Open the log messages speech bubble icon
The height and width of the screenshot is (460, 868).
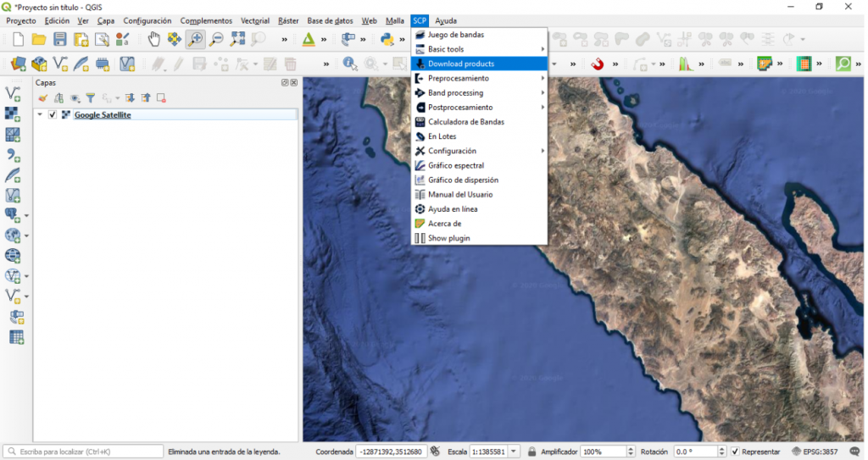(854, 452)
